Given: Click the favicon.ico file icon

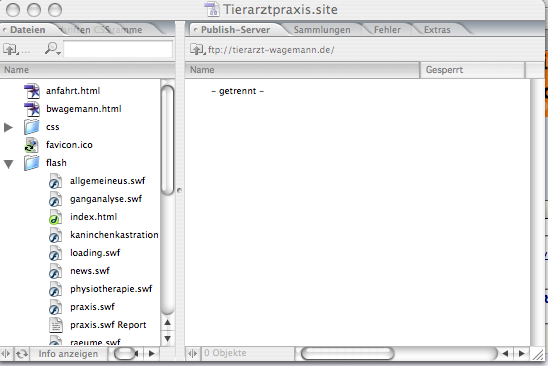Looking at the screenshot, I should click(x=31, y=145).
